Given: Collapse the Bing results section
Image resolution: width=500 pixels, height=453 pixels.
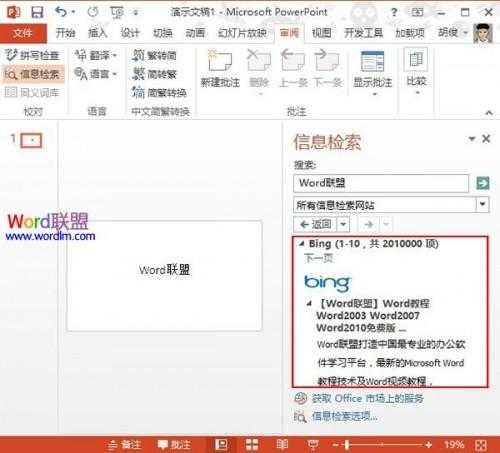Looking at the screenshot, I should pos(302,244).
